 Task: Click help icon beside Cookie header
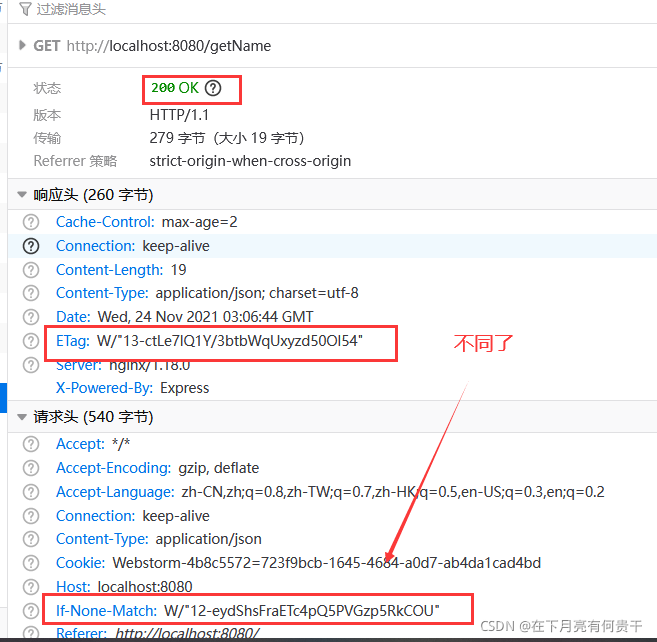tap(31, 563)
